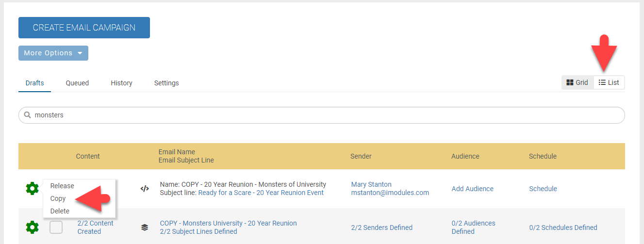Open the Queued tab
Viewport: 644px width, 244px height.
[77, 83]
